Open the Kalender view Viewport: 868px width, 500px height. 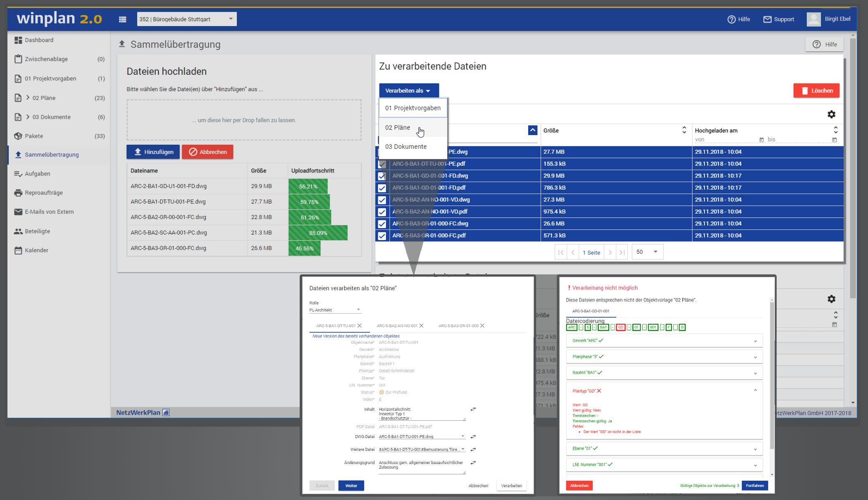coord(36,250)
